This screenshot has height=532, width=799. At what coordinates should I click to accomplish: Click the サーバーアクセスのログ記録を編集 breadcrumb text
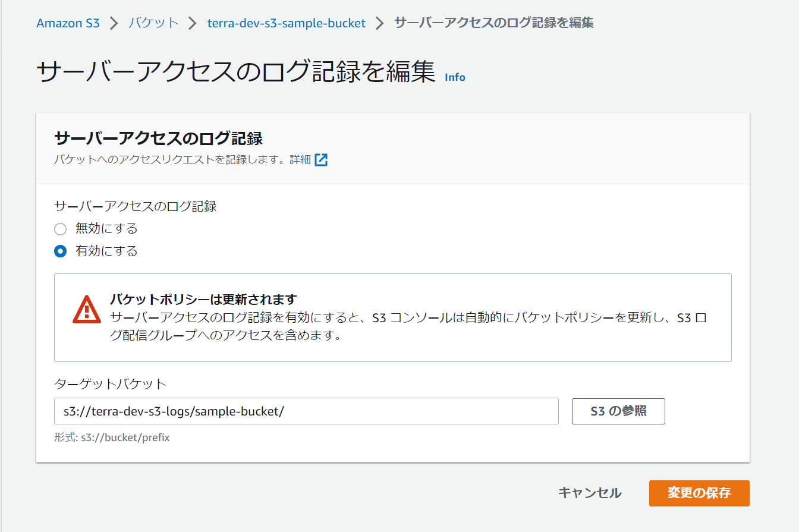point(494,23)
